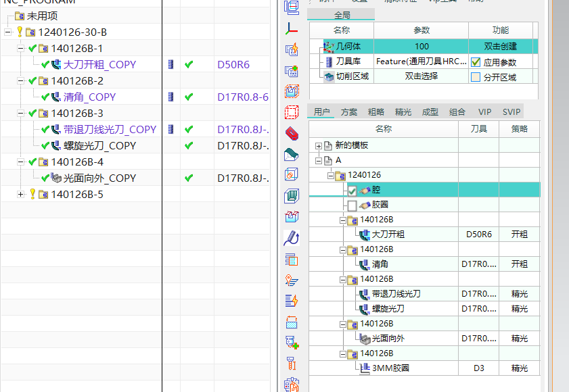Click the 几何体 coordinate icon in the 全局 table
This screenshot has height=392, width=569.
[x=329, y=47]
